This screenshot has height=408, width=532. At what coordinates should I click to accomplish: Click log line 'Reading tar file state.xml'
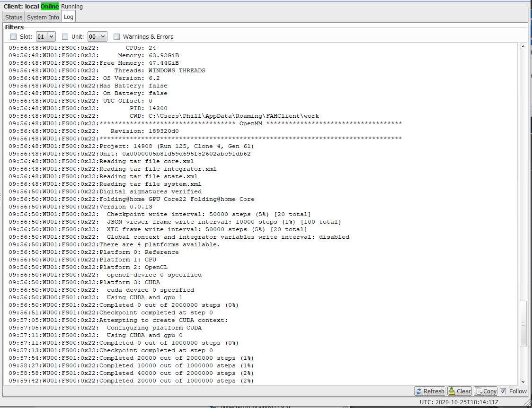103,176
